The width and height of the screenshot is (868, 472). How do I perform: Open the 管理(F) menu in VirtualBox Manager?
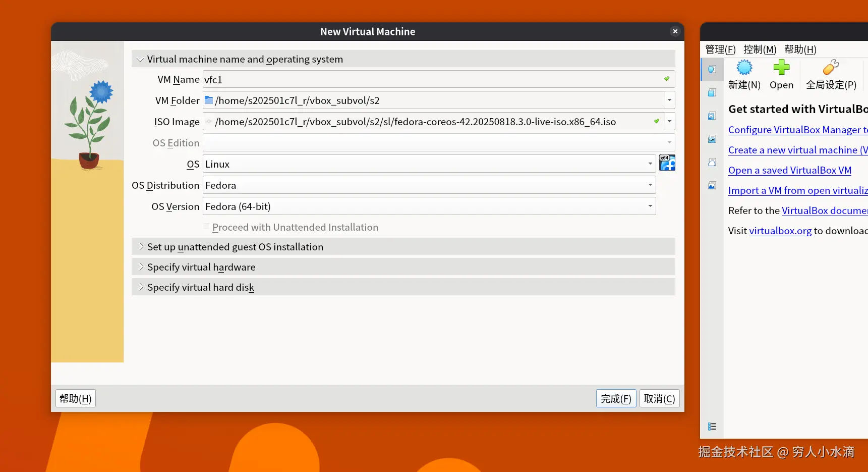click(720, 49)
